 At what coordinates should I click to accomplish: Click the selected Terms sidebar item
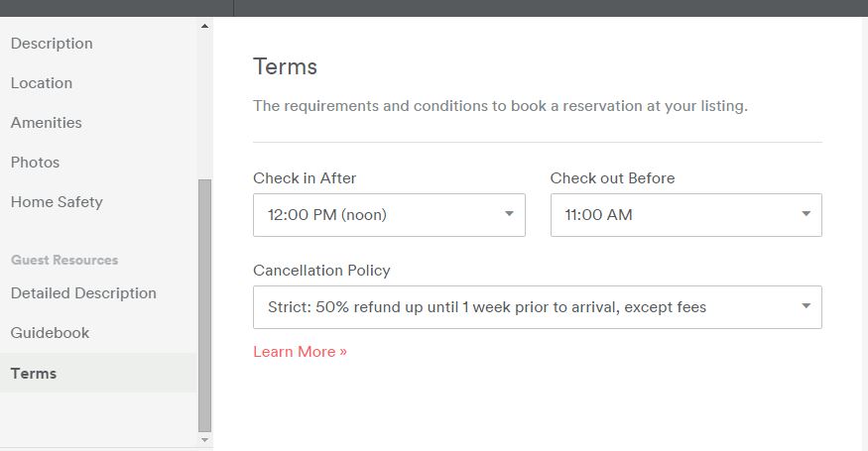pyautogui.click(x=34, y=374)
